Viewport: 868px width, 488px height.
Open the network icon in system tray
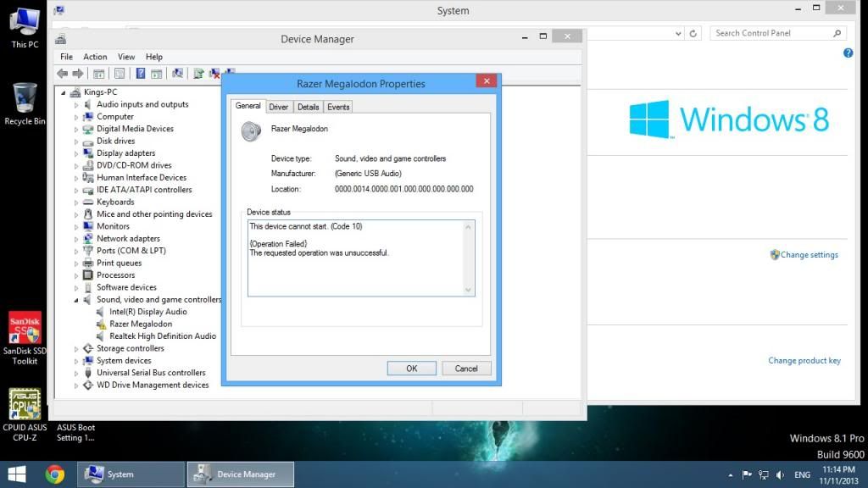[764, 474]
